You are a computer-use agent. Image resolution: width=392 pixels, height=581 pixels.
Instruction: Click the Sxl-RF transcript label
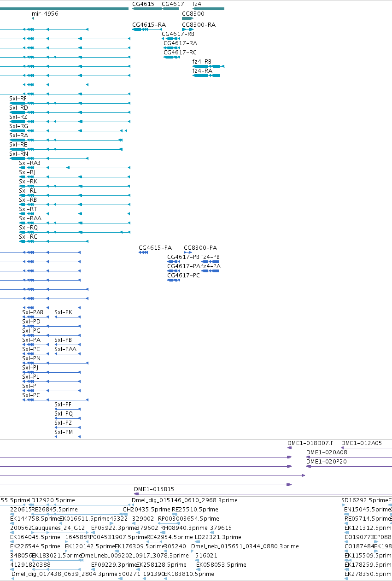(x=18, y=99)
